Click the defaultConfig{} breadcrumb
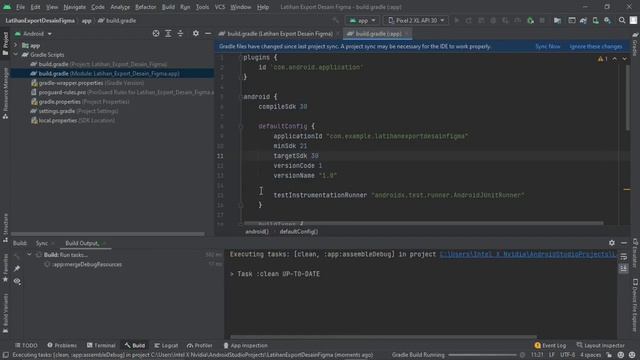 [x=299, y=231]
